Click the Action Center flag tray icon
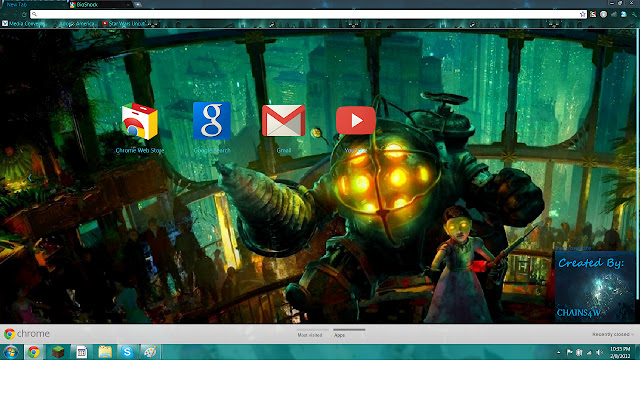Screen dimensions: 640x400 tap(569, 352)
